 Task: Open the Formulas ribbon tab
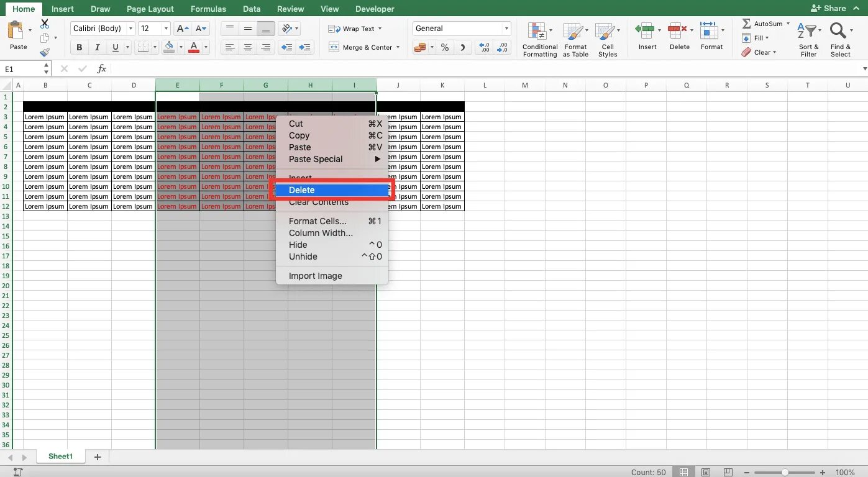click(x=208, y=9)
